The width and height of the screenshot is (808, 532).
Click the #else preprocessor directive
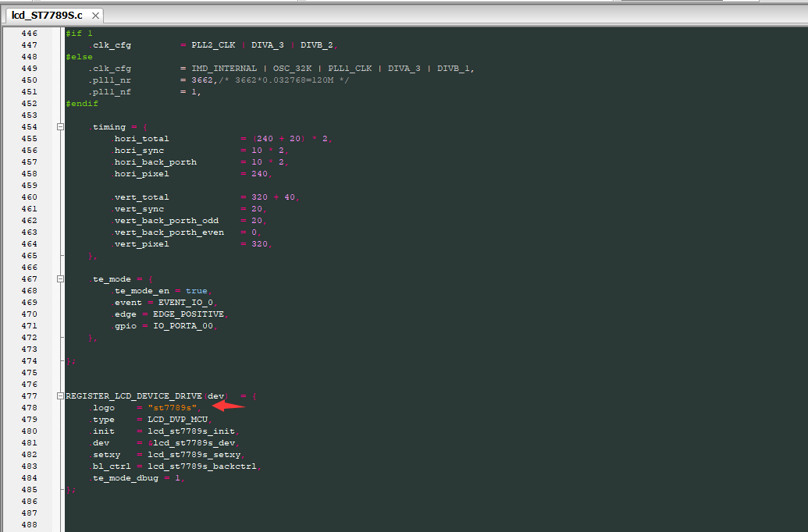(80, 57)
